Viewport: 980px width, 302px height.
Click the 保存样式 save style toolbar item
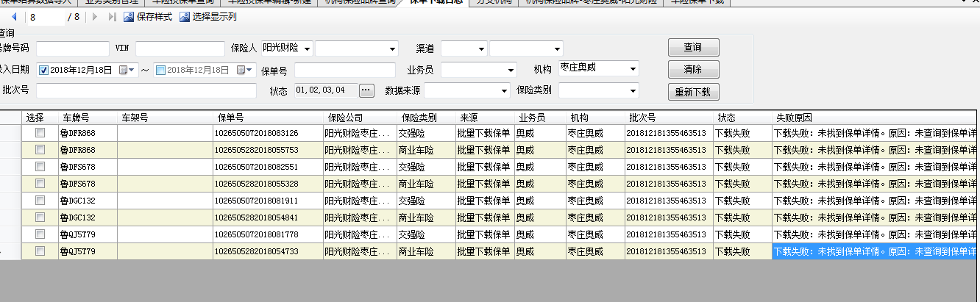coord(148,16)
